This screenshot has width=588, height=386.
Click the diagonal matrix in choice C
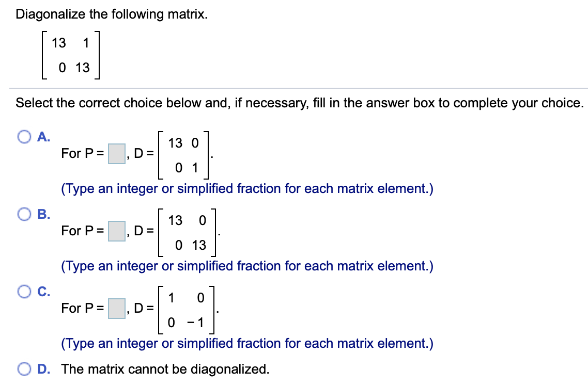(187, 310)
